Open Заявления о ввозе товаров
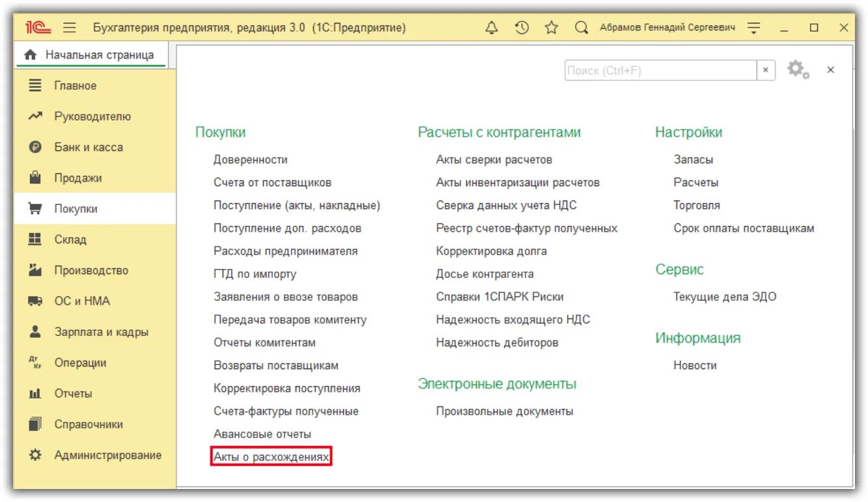Image resolution: width=868 pixels, height=502 pixels. pos(286,297)
